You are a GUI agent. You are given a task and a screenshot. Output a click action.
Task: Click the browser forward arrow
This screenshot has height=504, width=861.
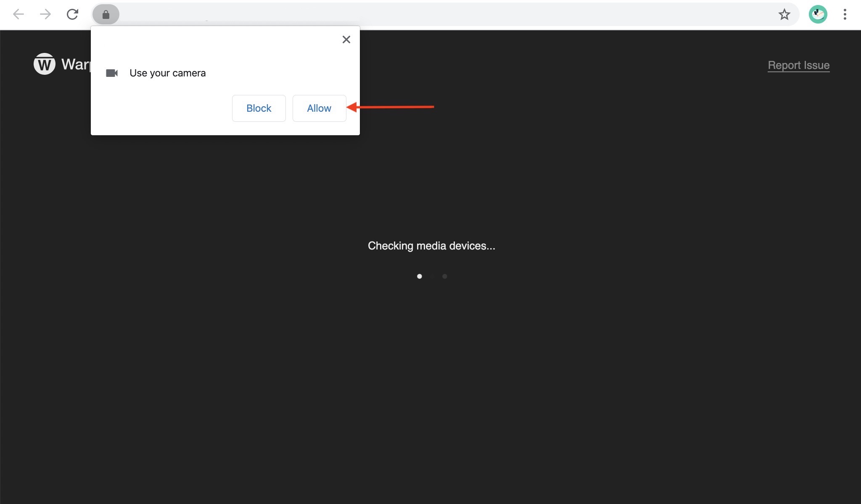(x=45, y=14)
